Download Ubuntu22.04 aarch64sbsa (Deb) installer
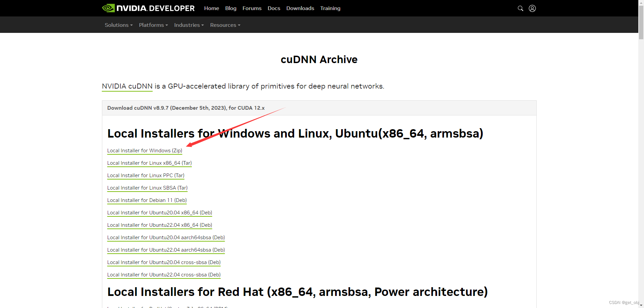Screen dimensions: 644x308 point(166,250)
